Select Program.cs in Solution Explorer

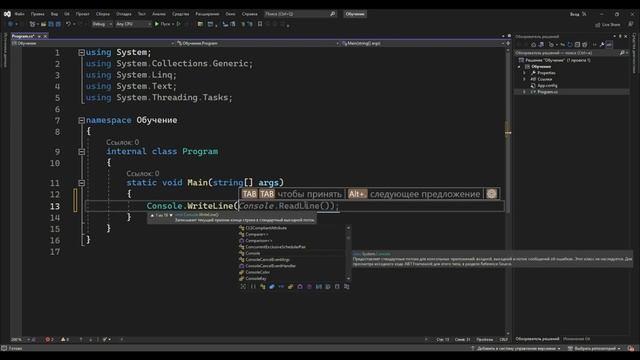[x=547, y=92]
